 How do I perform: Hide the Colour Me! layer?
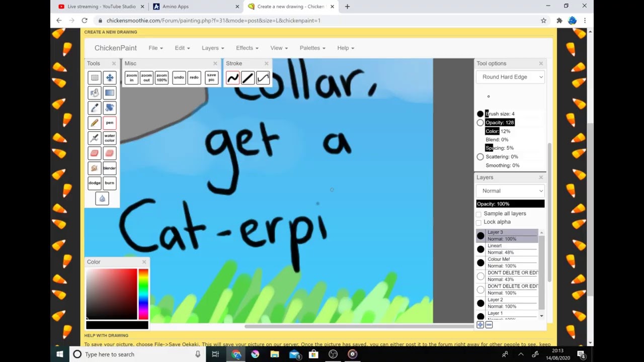click(x=480, y=263)
